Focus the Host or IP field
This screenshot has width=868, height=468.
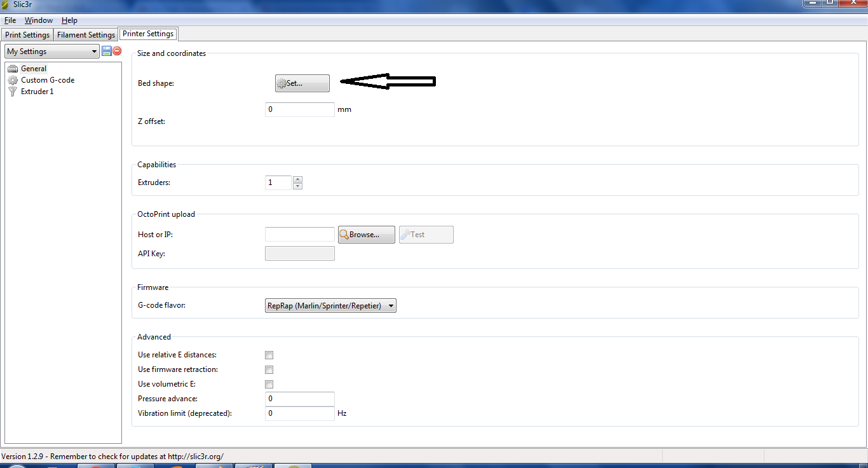click(x=299, y=235)
